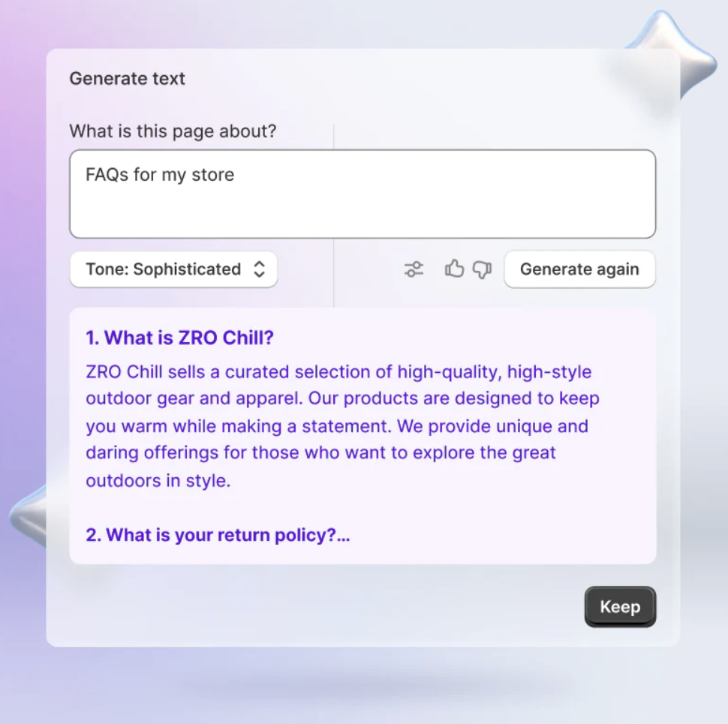
Task: Give thumbs down to generated text
Action: pyautogui.click(x=482, y=269)
